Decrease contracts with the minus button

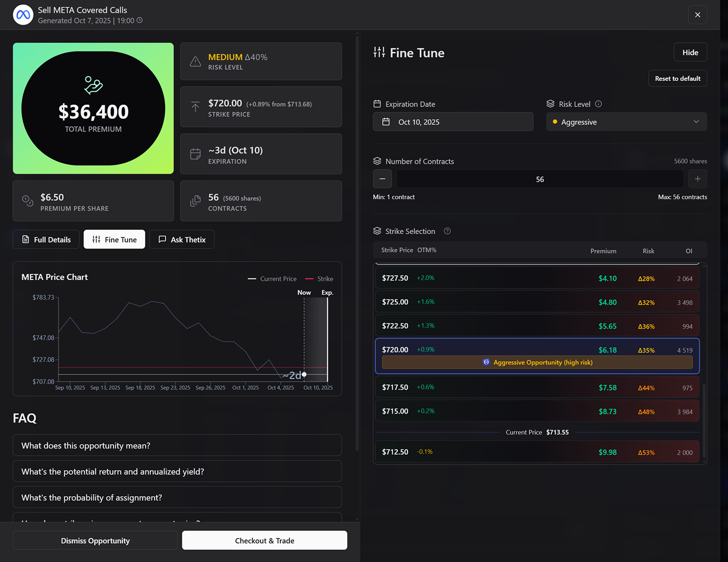382,179
